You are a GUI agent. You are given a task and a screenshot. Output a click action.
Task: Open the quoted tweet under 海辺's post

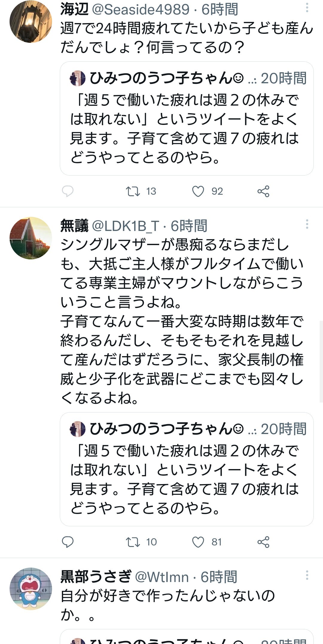(x=187, y=118)
